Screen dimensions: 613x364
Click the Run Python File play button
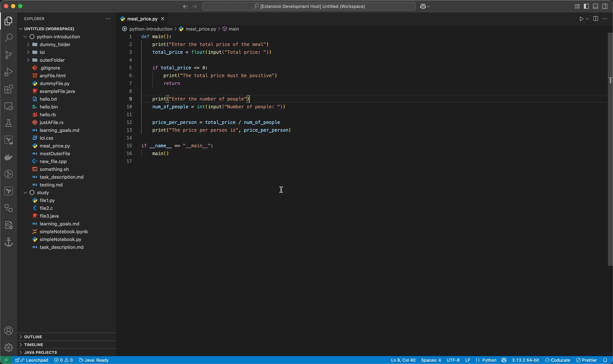(x=581, y=19)
